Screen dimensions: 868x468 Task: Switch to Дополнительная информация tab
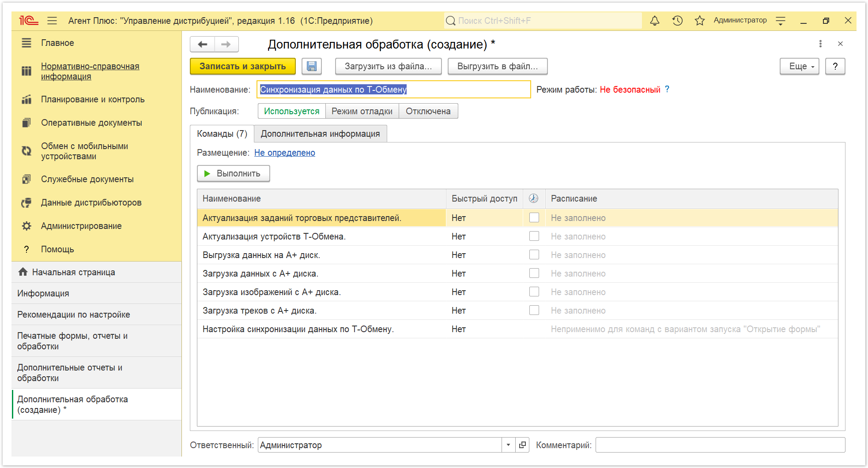(321, 134)
